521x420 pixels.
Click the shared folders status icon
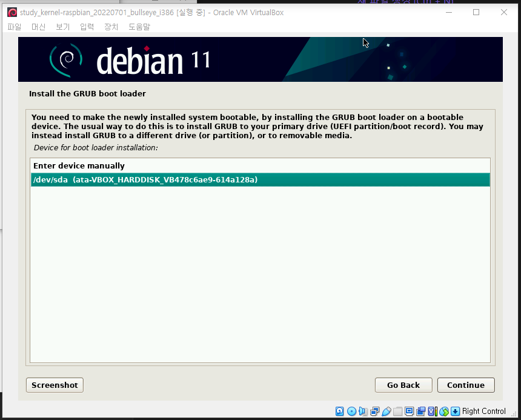tap(397, 412)
